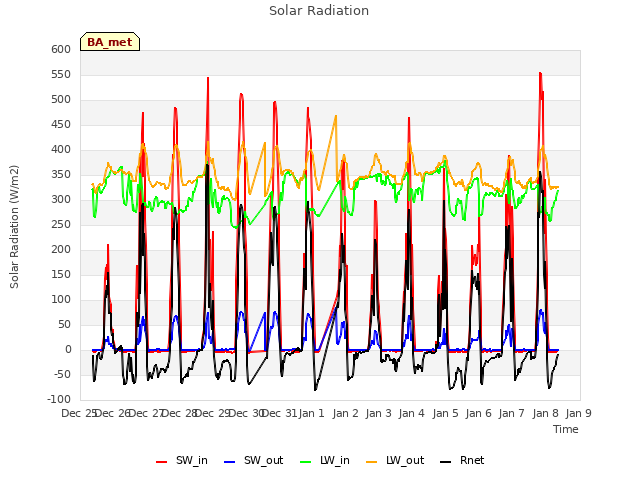Click the Time x-axis label
640x480 pixels.
click(566, 429)
